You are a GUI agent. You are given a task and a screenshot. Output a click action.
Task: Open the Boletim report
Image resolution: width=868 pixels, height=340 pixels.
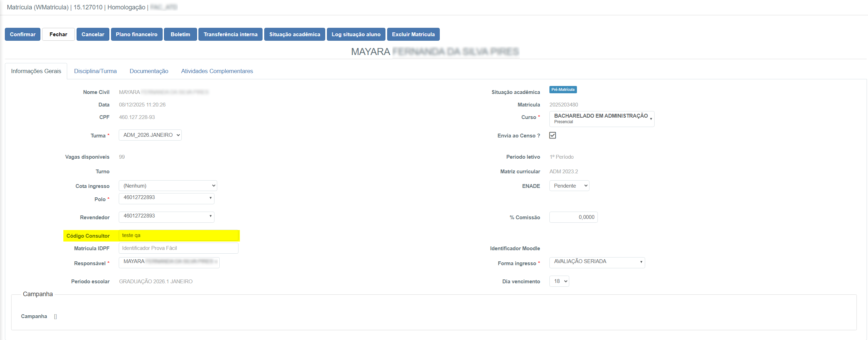(180, 34)
